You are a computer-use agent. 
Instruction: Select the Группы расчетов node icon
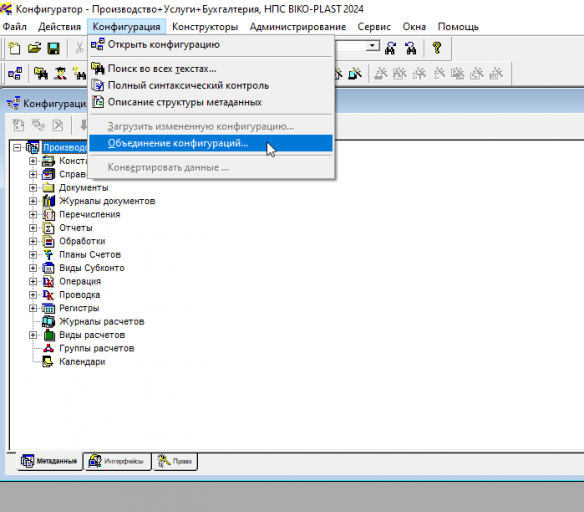pos(48,348)
